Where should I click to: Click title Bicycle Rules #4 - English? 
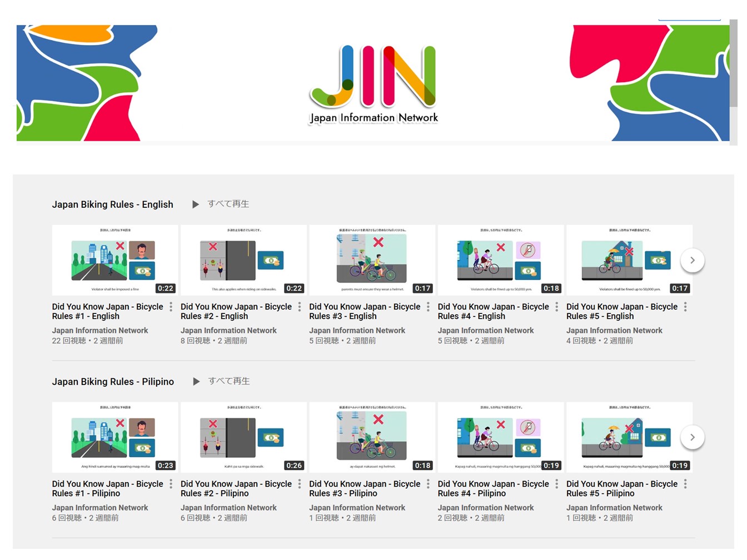coord(494,311)
